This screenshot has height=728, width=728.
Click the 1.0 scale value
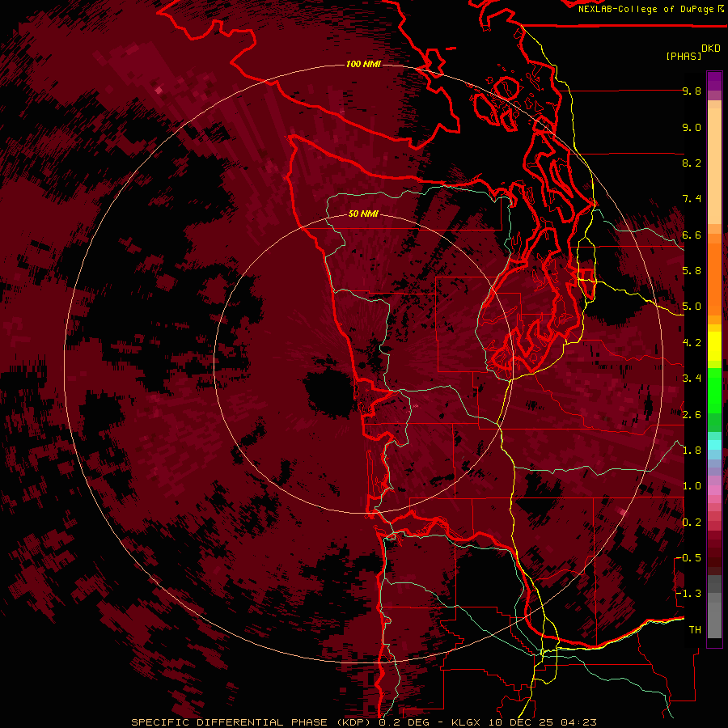pyautogui.click(x=692, y=486)
